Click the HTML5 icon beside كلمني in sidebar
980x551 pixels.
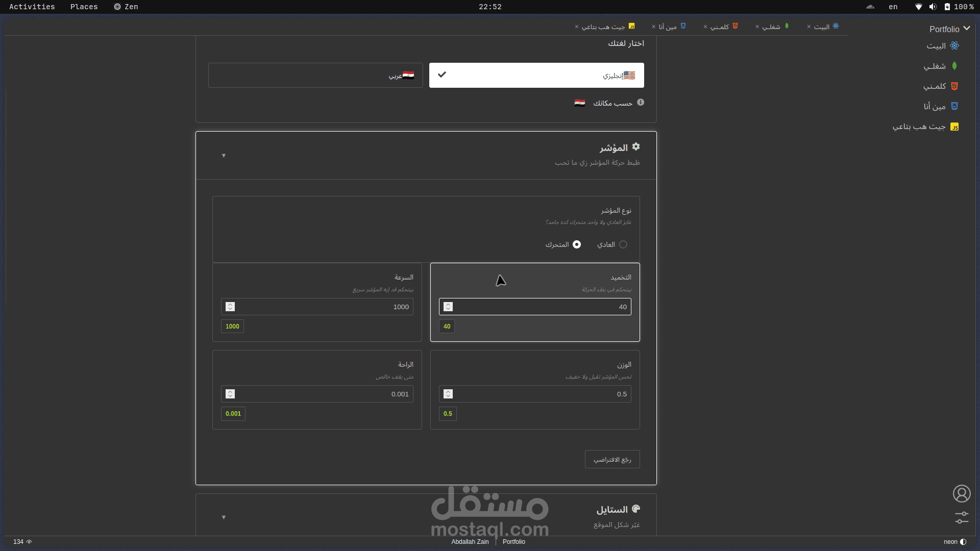click(x=954, y=86)
